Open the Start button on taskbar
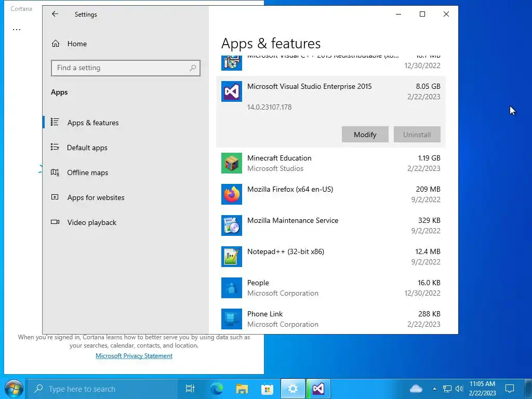 pos(14,389)
